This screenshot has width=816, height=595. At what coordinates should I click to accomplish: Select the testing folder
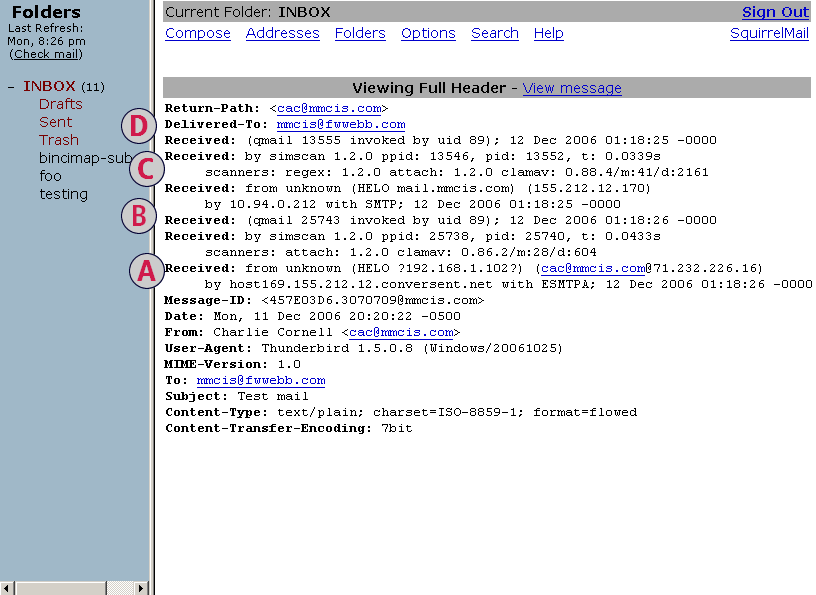(63, 194)
